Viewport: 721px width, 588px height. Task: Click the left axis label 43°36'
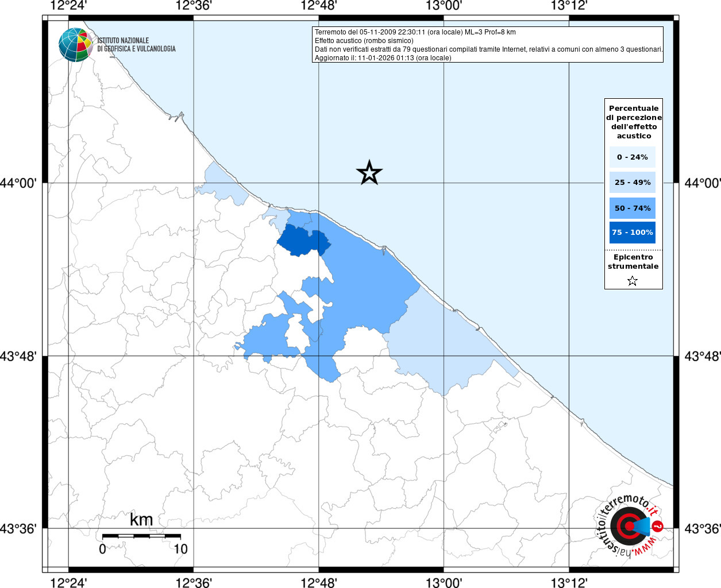(x=18, y=528)
